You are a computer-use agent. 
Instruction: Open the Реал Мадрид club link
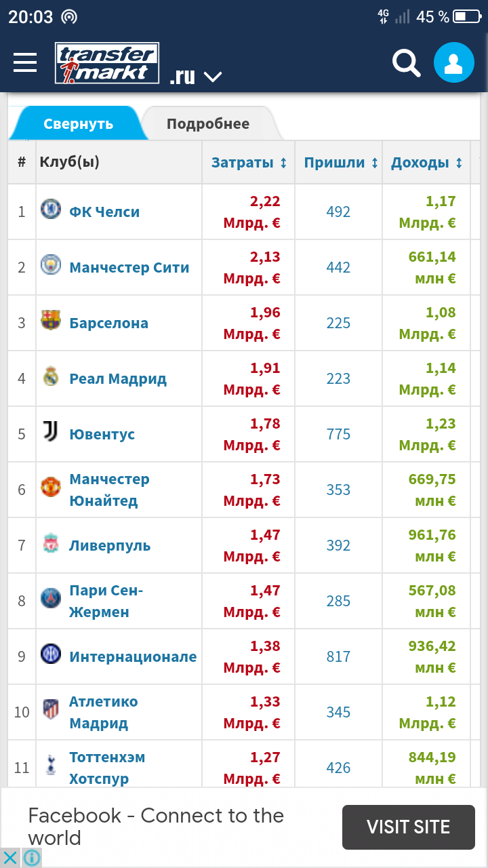click(x=118, y=379)
